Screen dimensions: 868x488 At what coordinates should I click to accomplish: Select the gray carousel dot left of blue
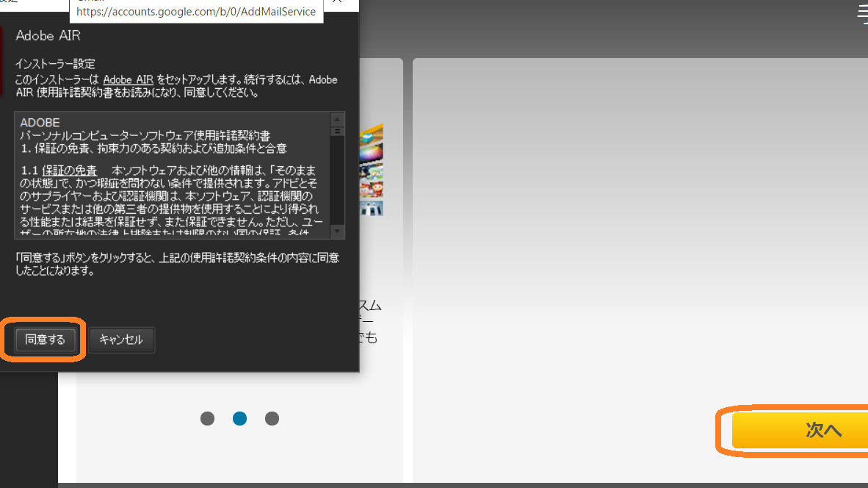(x=208, y=419)
